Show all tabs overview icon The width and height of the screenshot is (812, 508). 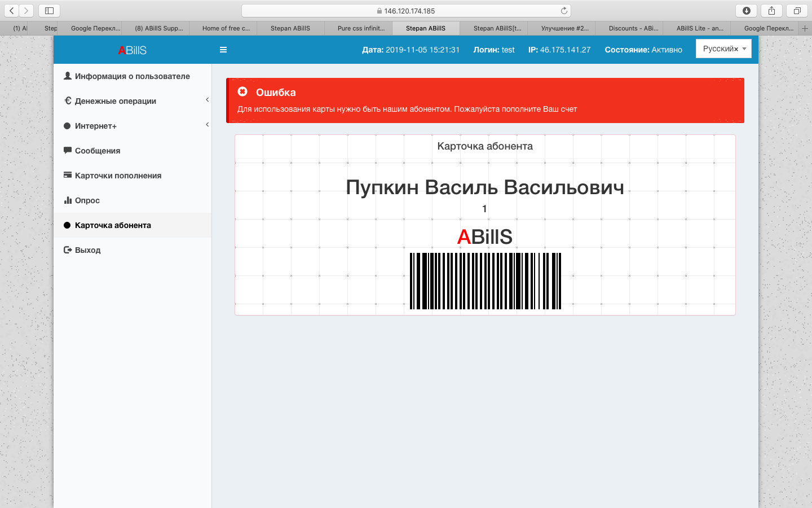click(x=797, y=11)
